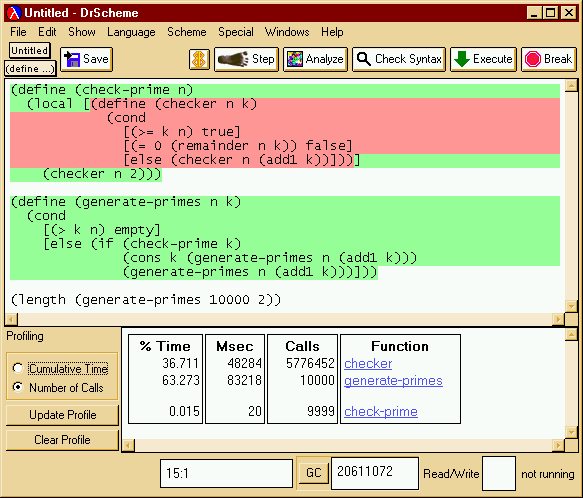Click the foot Step icon
The width and height of the screenshot is (583, 498).
click(233, 59)
